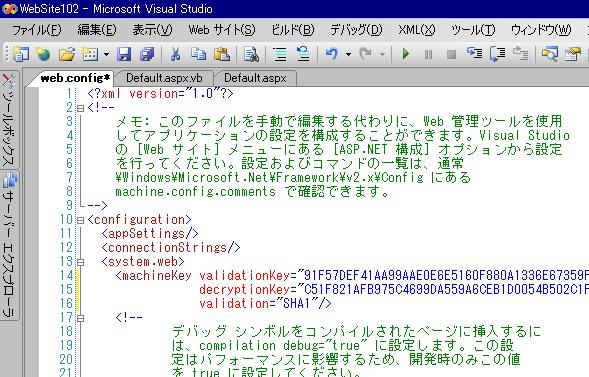Open Find in Files with binoculars icon
This screenshot has width=589, height=377.
(x=251, y=54)
